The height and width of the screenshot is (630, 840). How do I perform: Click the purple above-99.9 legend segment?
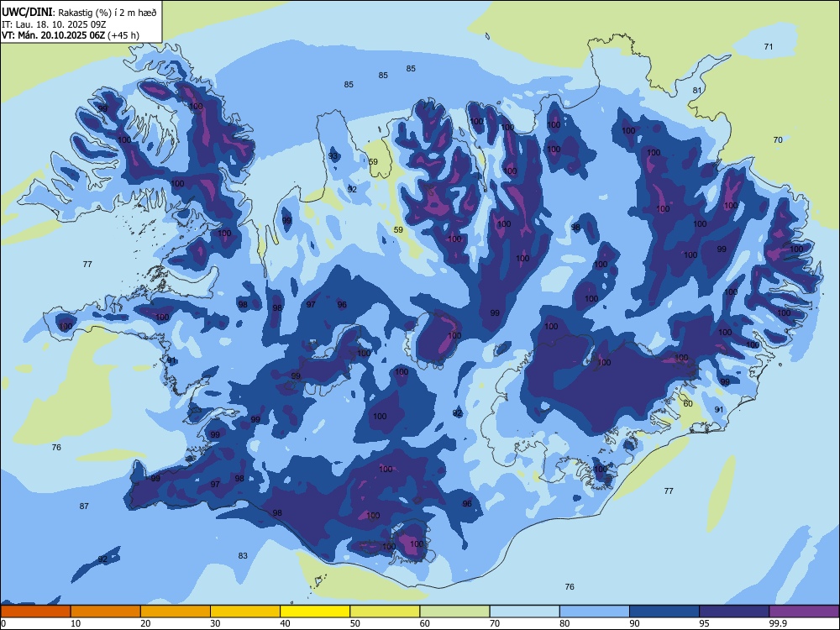804,612
